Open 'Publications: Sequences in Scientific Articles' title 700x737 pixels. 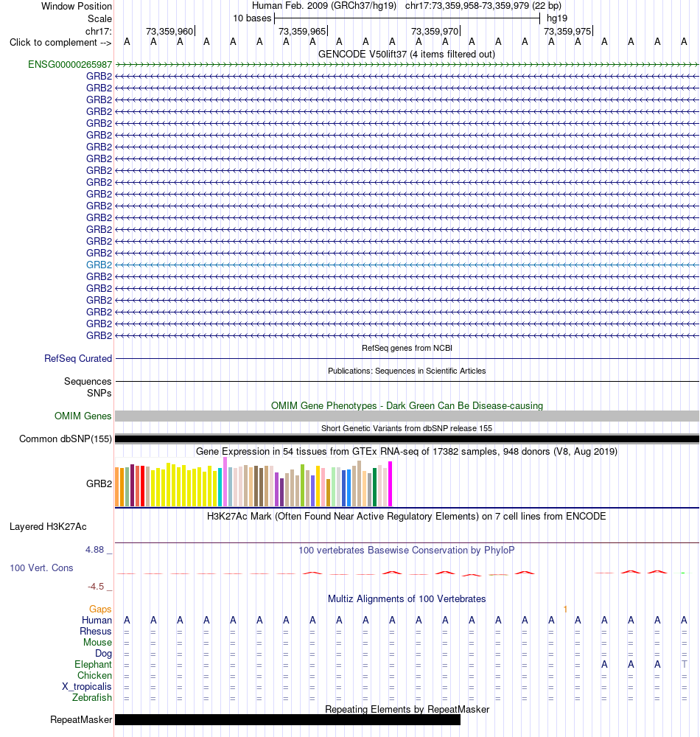pos(407,371)
